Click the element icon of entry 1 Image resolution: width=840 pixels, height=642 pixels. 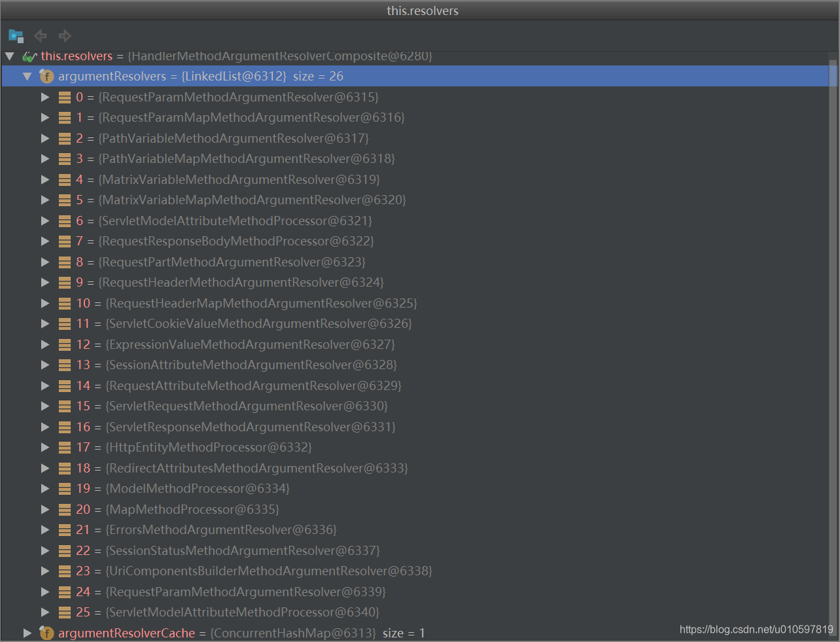pos(65,118)
